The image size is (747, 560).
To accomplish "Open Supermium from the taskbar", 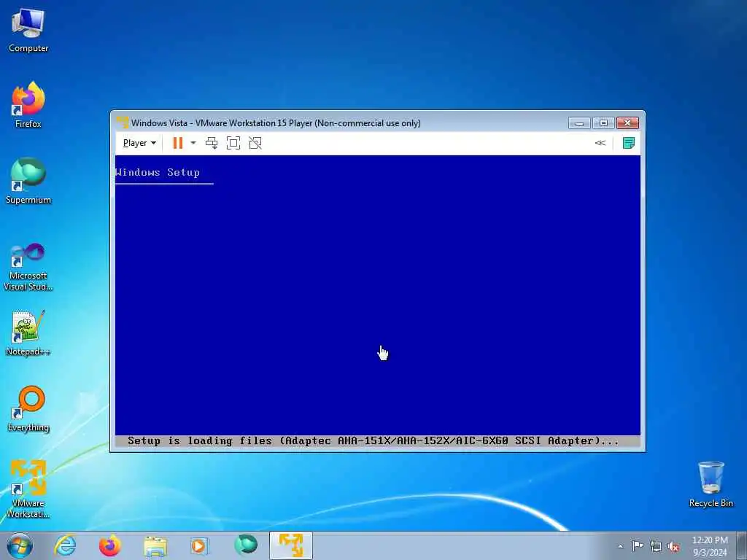I will [x=246, y=545].
